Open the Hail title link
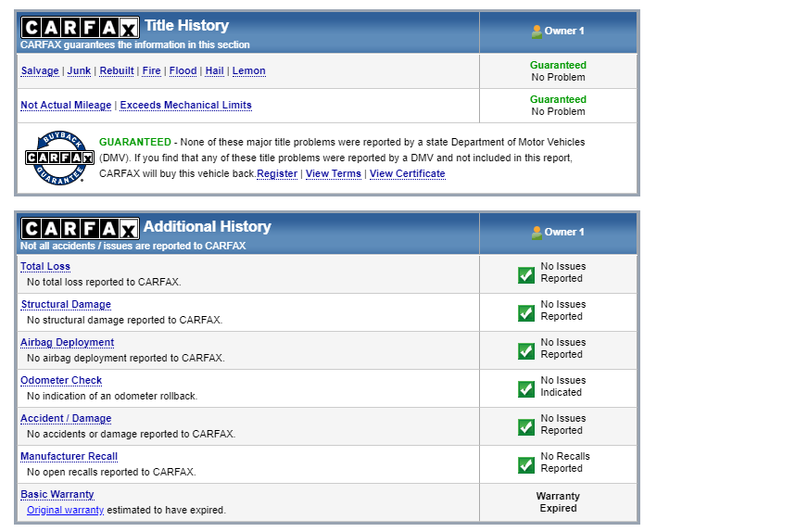Image resolution: width=808 pixels, height=532 pixels. coord(214,70)
